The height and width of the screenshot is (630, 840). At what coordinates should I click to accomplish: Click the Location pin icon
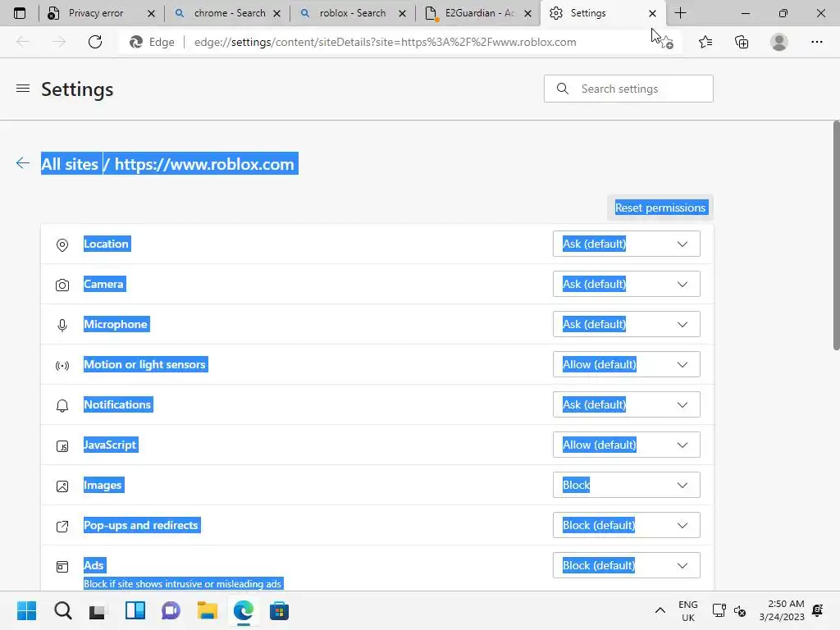[62, 244]
